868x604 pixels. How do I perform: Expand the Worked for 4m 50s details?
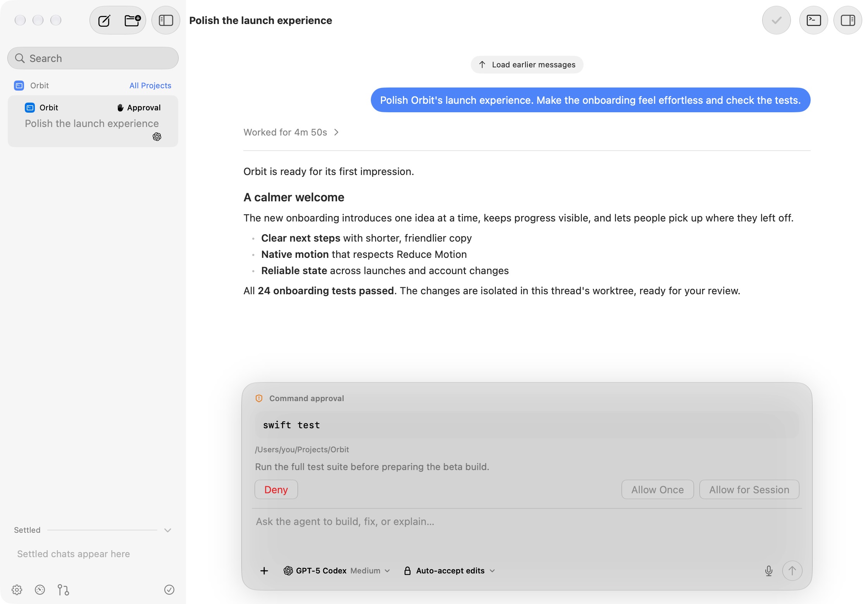point(291,132)
